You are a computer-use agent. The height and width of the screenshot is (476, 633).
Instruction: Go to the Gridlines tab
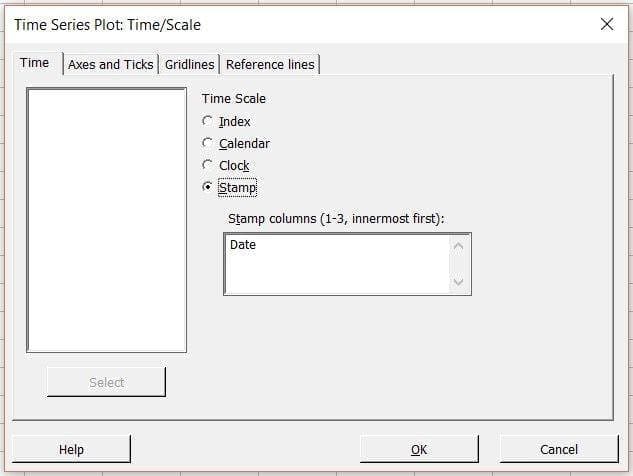pyautogui.click(x=189, y=64)
